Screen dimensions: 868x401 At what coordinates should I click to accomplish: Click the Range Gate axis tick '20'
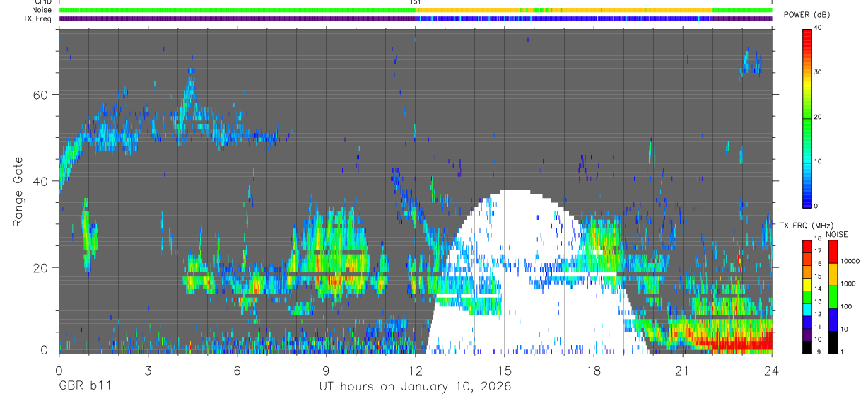tap(40, 267)
